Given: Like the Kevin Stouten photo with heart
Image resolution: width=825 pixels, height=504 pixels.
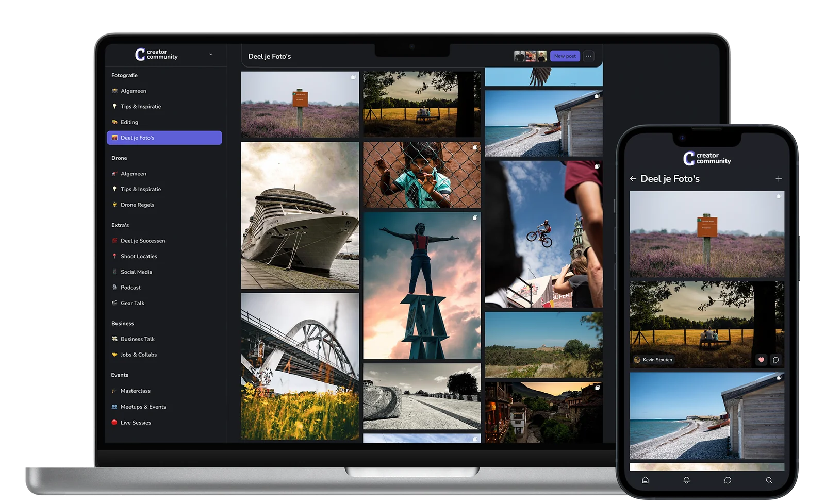Looking at the screenshot, I should [761, 360].
